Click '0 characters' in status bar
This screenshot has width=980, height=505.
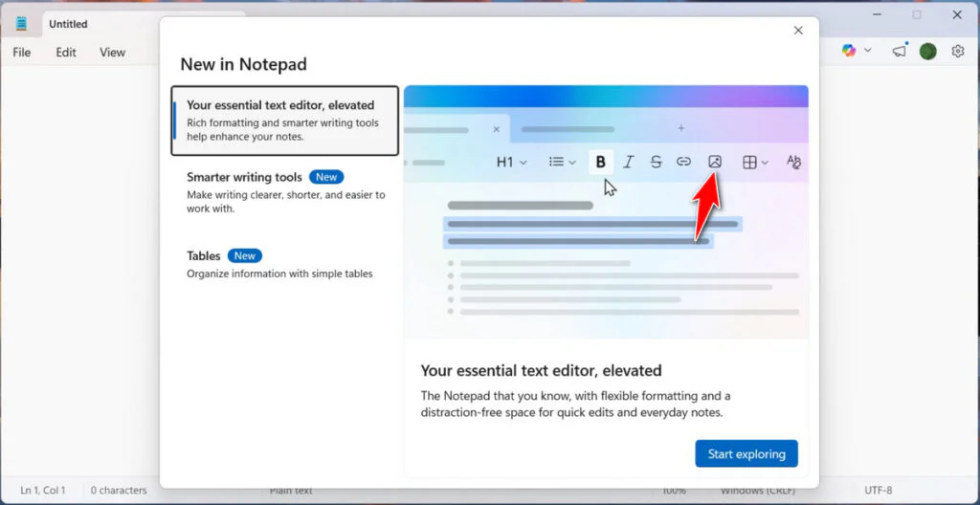pyautogui.click(x=119, y=491)
